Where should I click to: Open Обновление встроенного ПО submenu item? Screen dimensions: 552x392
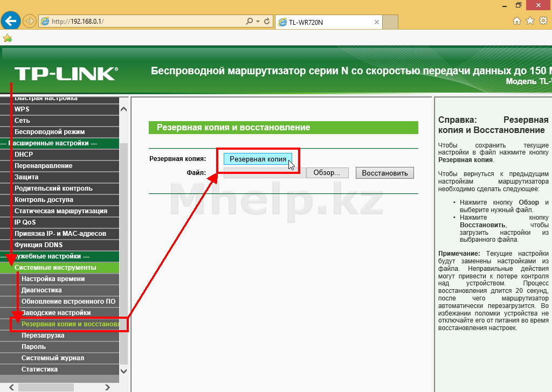[59, 302]
